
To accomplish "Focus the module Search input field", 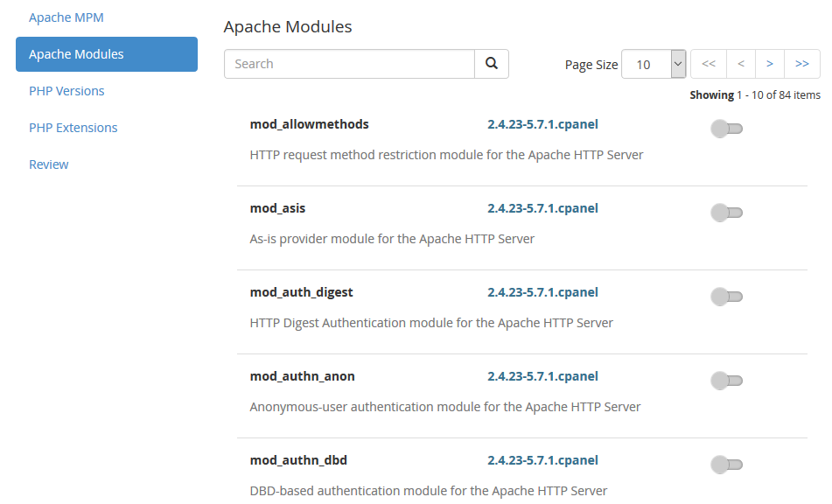I will 349,64.
